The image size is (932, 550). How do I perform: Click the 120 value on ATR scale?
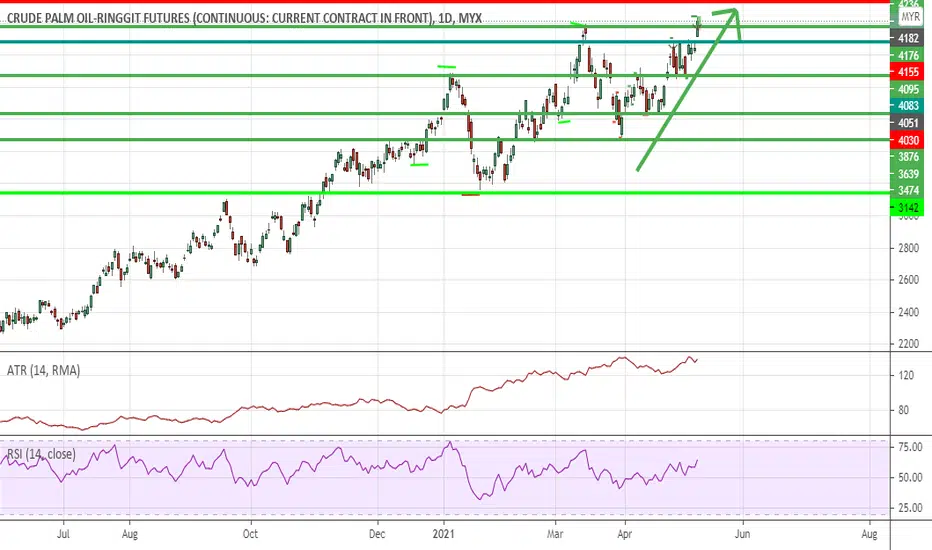tap(906, 375)
